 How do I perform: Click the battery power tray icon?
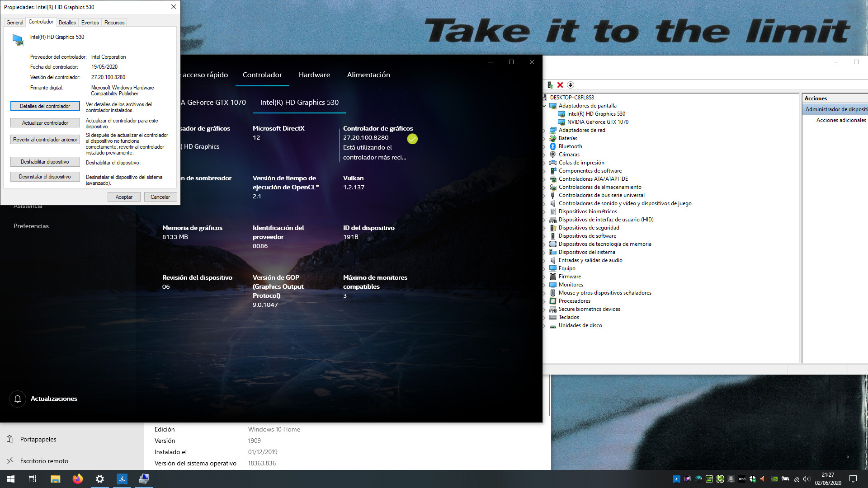(x=785, y=479)
